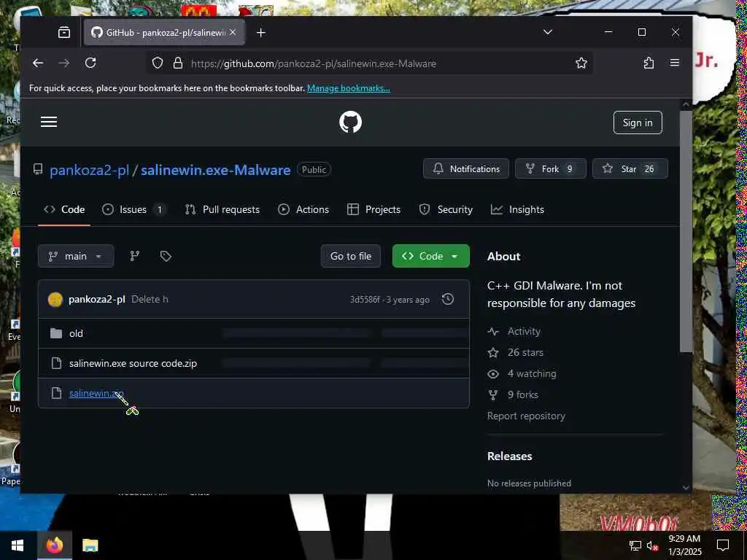Click the Notifications bell button
The height and width of the screenshot is (560, 747).
click(x=466, y=168)
